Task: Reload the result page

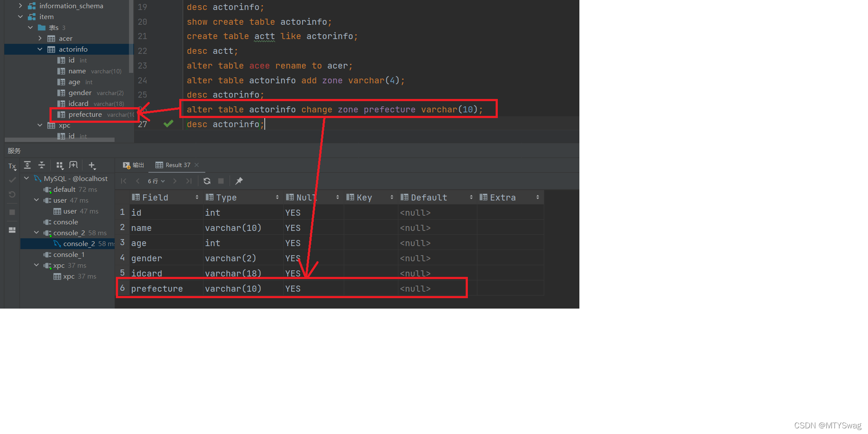Action: click(x=207, y=181)
